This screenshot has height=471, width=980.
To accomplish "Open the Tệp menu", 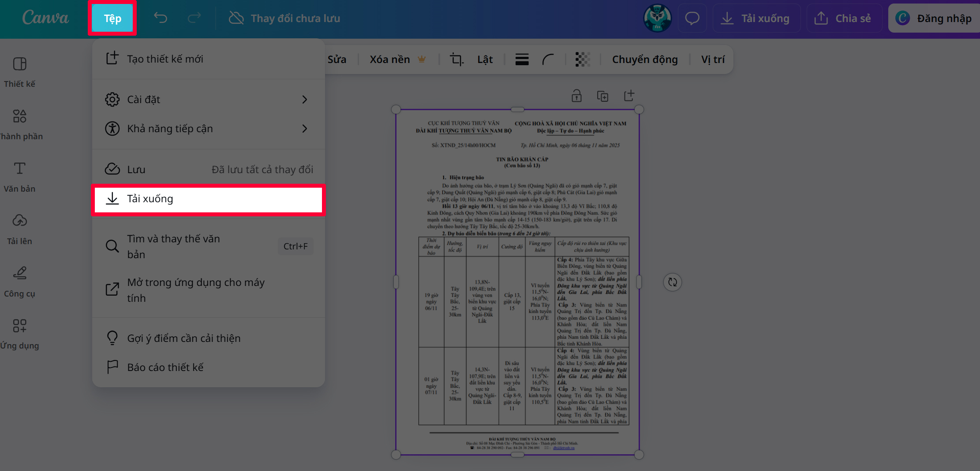I will pos(112,18).
